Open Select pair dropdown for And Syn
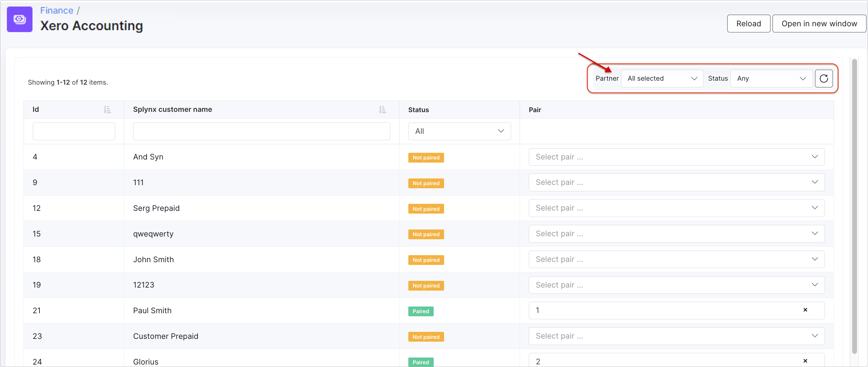The height and width of the screenshot is (367, 868). click(x=676, y=157)
